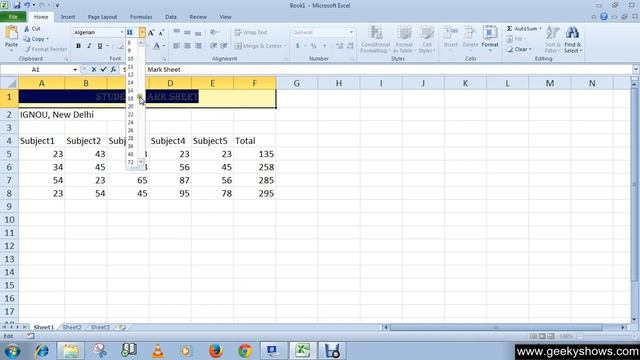This screenshot has height=360, width=640.
Task: Select cell containing IGNOU, New Delhi
Action: tap(42, 115)
